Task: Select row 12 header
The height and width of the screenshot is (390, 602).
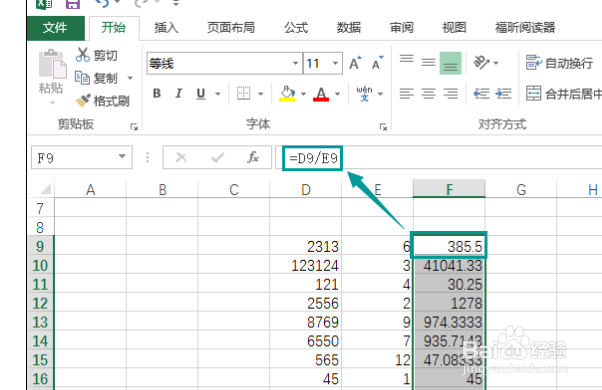Action: [x=40, y=304]
